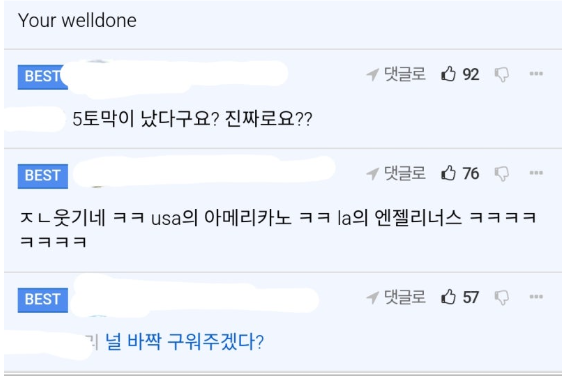Open the blue linked text 널 바짝 구워주겠다?
The height and width of the screenshot is (376, 564).
click(185, 342)
